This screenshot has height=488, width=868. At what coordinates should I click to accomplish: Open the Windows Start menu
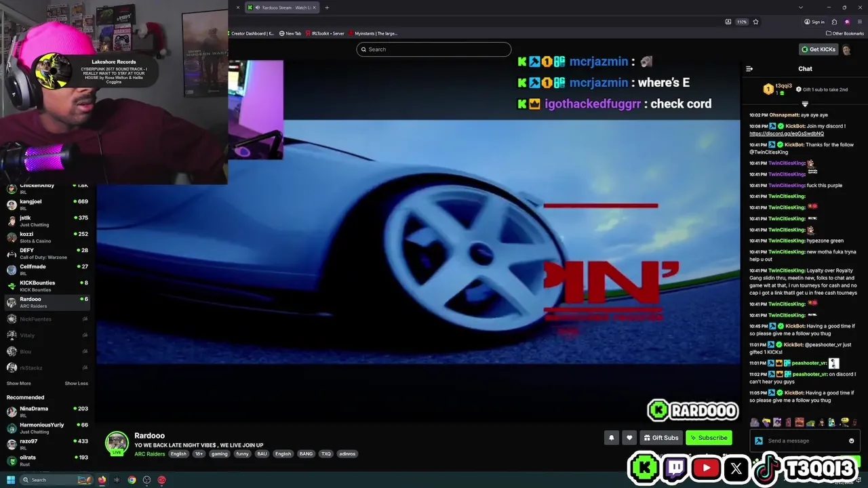click(10, 480)
